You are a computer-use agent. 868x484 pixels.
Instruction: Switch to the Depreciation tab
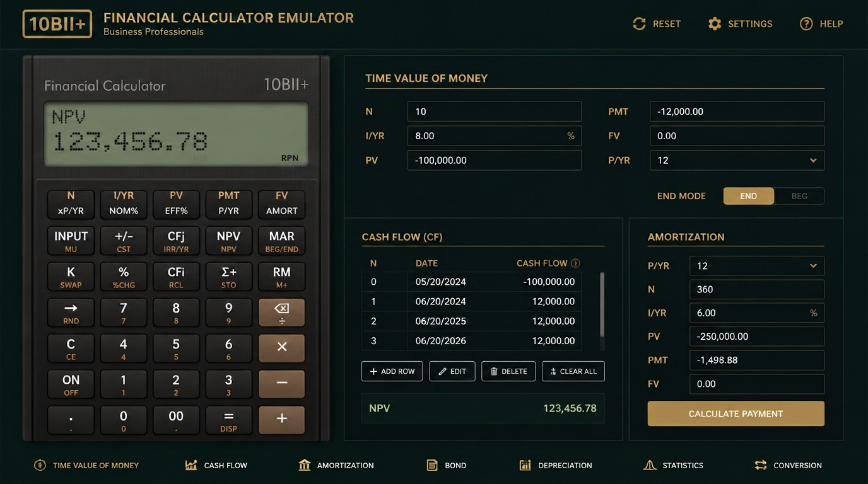point(556,465)
